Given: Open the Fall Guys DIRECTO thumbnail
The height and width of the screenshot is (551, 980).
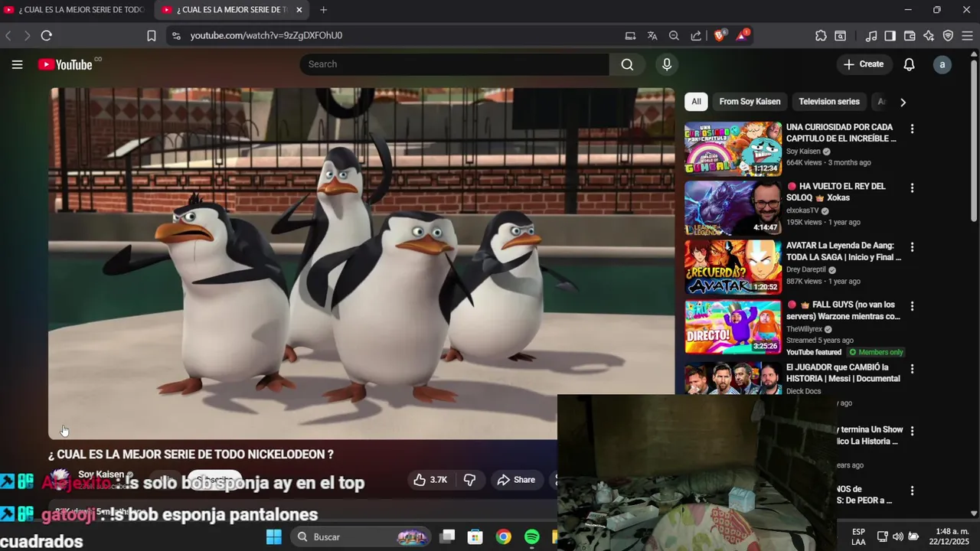Looking at the screenshot, I should coord(733,327).
